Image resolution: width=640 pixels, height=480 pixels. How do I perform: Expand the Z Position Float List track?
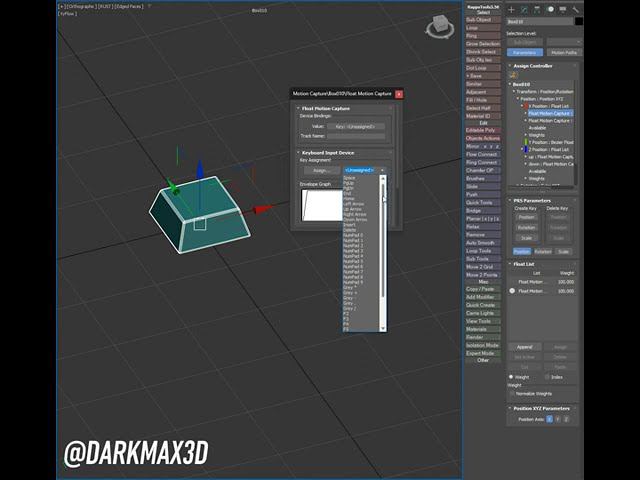coord(522,150)
